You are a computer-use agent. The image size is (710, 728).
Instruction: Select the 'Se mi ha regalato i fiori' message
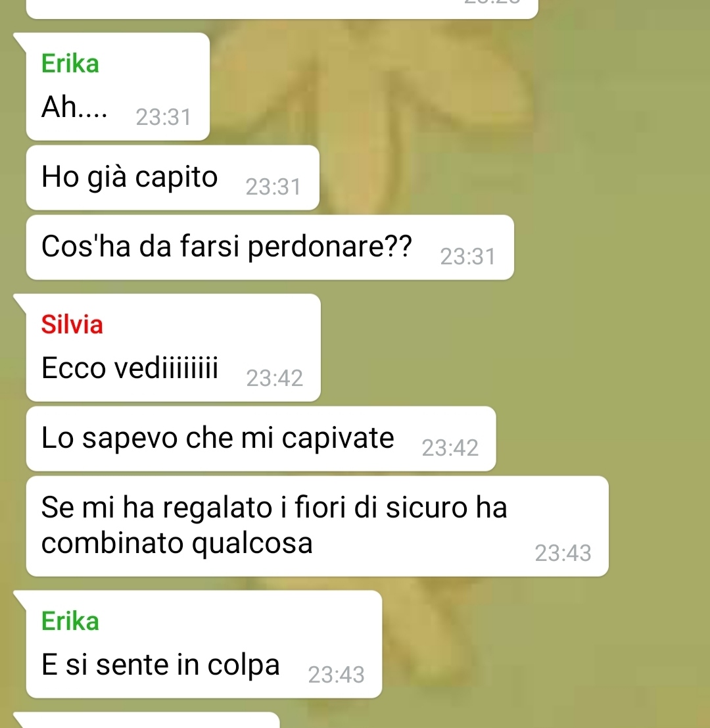point(318,526)
